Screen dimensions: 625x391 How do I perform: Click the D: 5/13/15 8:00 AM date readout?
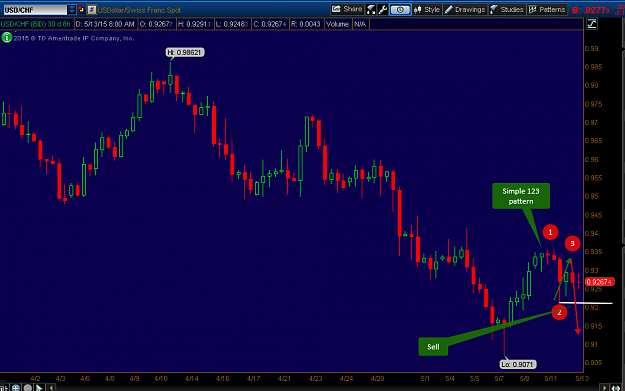(105, 24)
